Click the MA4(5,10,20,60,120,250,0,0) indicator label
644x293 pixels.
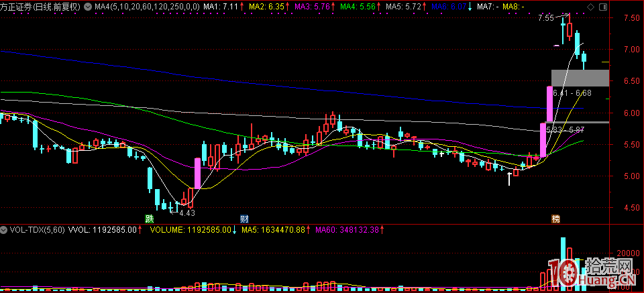tap(148, 7)
